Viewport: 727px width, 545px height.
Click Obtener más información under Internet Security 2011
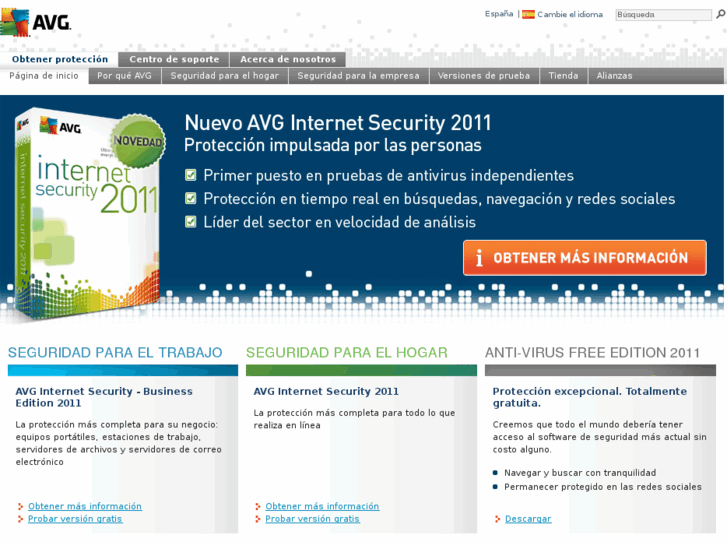[x=322, y=506]
